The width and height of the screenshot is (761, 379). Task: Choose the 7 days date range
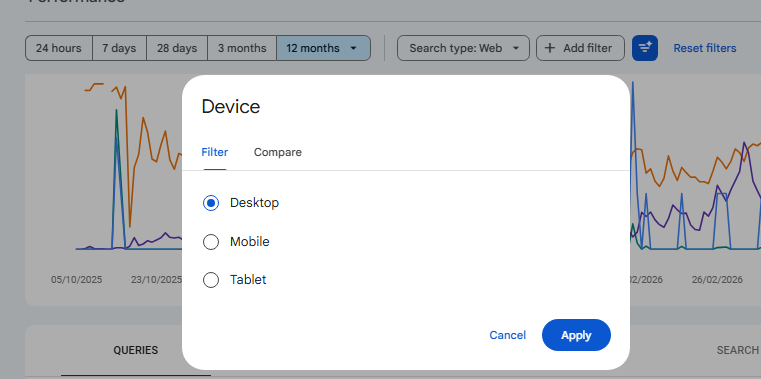click(x=119, y=48)
